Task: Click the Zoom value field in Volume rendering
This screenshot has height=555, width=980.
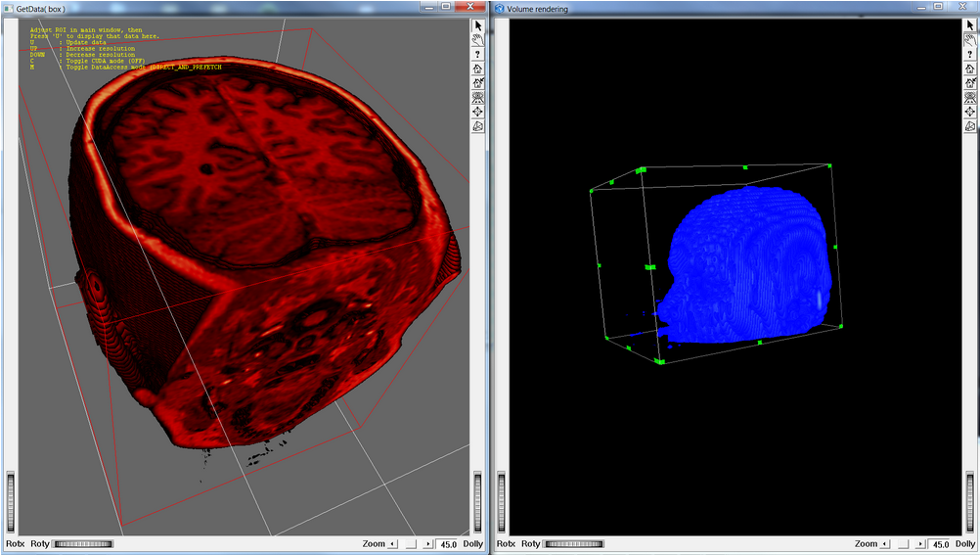Action: coord(940,544)
